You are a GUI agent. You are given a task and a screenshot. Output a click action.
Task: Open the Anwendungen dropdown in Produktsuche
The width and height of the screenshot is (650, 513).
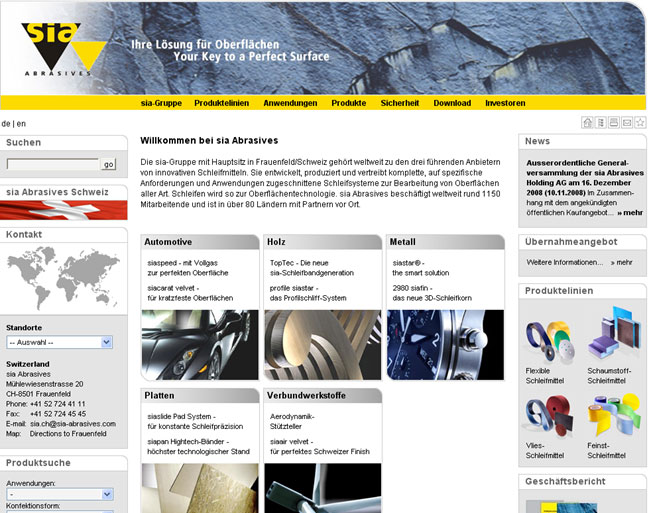[x=59, y=494]
